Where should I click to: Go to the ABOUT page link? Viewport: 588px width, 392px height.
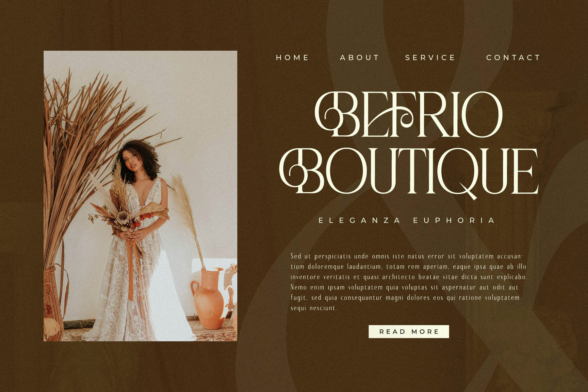[359, 57]
